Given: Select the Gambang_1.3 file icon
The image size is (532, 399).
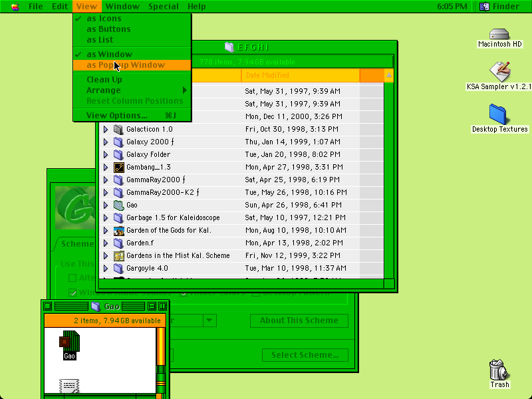Looking at the screenshot, I should 118,168.
